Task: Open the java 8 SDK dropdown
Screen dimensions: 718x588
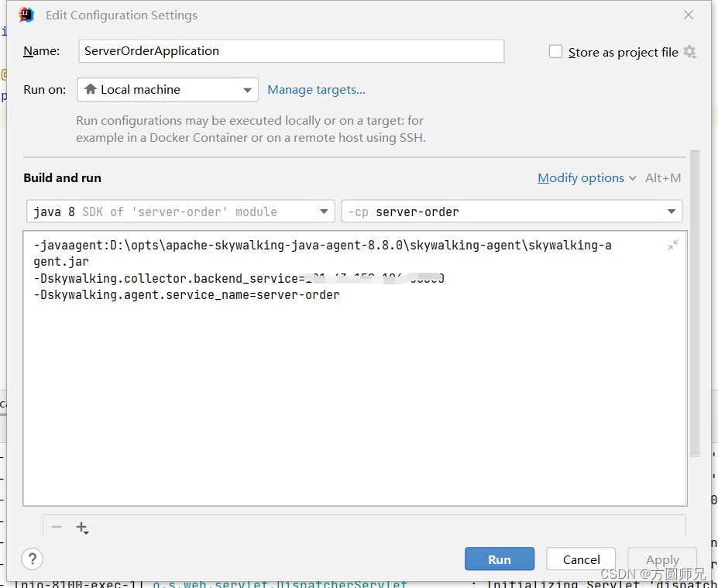Action: pos(180,211)
